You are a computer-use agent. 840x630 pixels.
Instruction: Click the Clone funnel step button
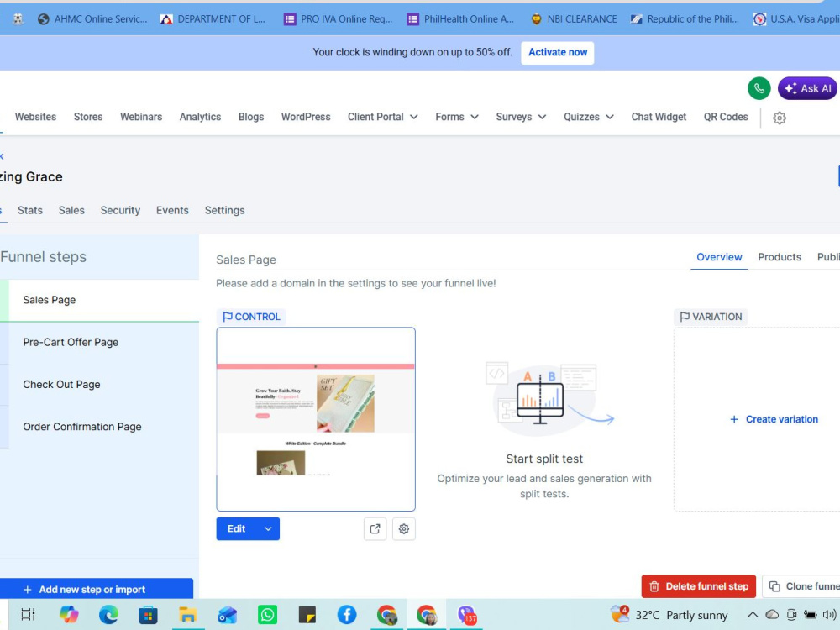801,586
